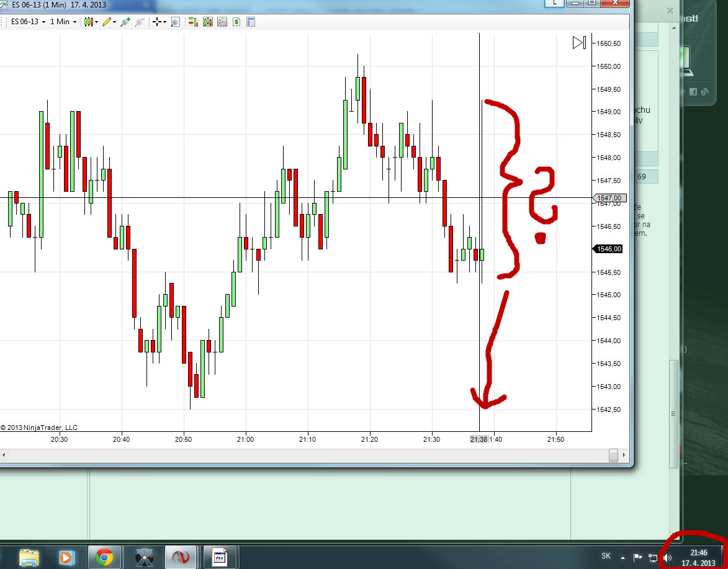Click the 1546,00 current price marker
728x569 pixels.
[x=608, y=249]
